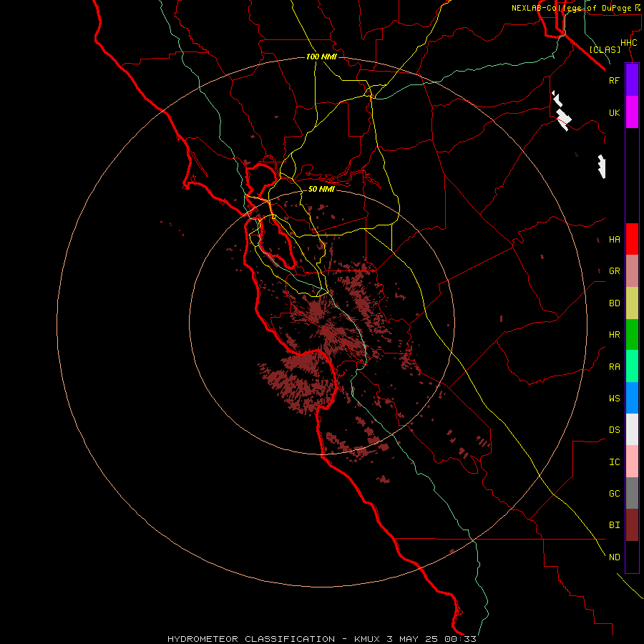644x644 pixels.
Task: Click the "GR" legend label
Action: pos(614,271)
